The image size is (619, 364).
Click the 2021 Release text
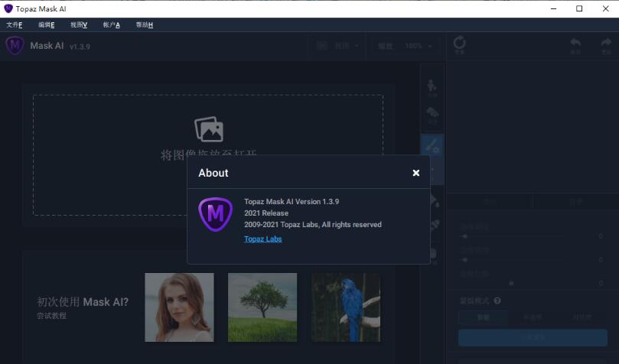[x=266, y=213]
